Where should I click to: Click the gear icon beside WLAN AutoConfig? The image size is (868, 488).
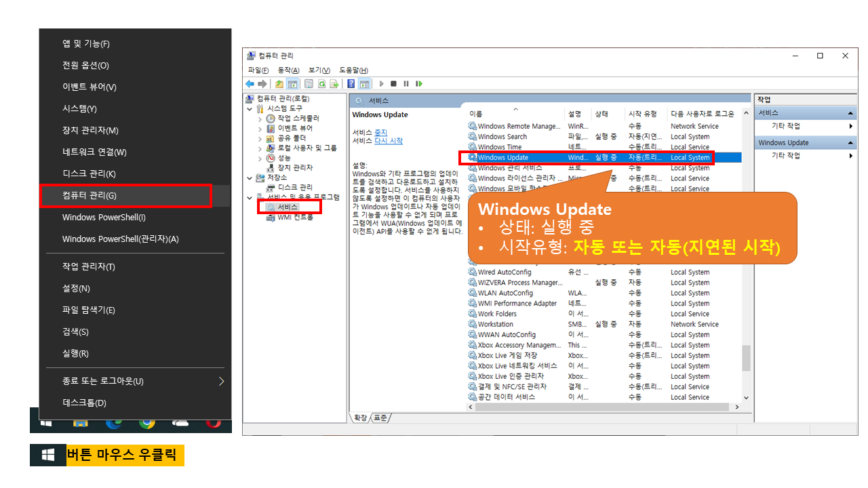(473, 293)
